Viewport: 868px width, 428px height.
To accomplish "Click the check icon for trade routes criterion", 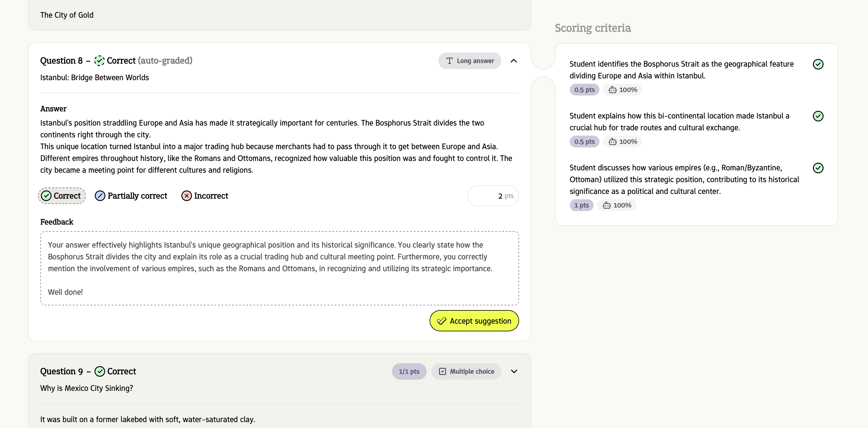I will [x=818, y=116].
